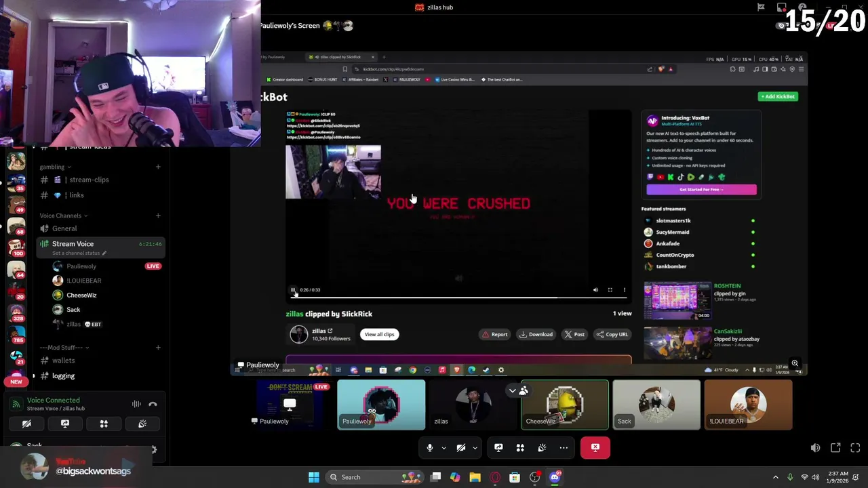The height and width of the screenshot is (488, 868).
Task: Click Download button in streamed page
Action: point(536,334)
